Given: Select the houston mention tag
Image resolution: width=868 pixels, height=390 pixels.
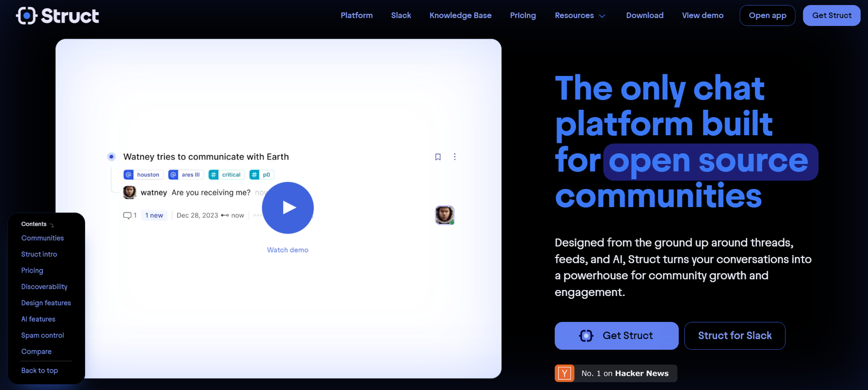Looking at the screenshot, I should 143,175.
